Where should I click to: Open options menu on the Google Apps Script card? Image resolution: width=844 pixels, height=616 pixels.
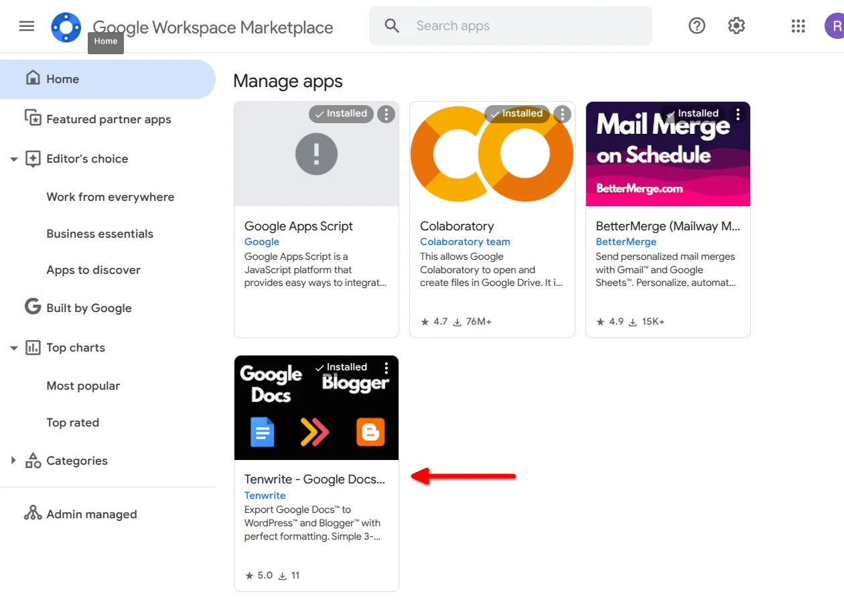point(386,114)
